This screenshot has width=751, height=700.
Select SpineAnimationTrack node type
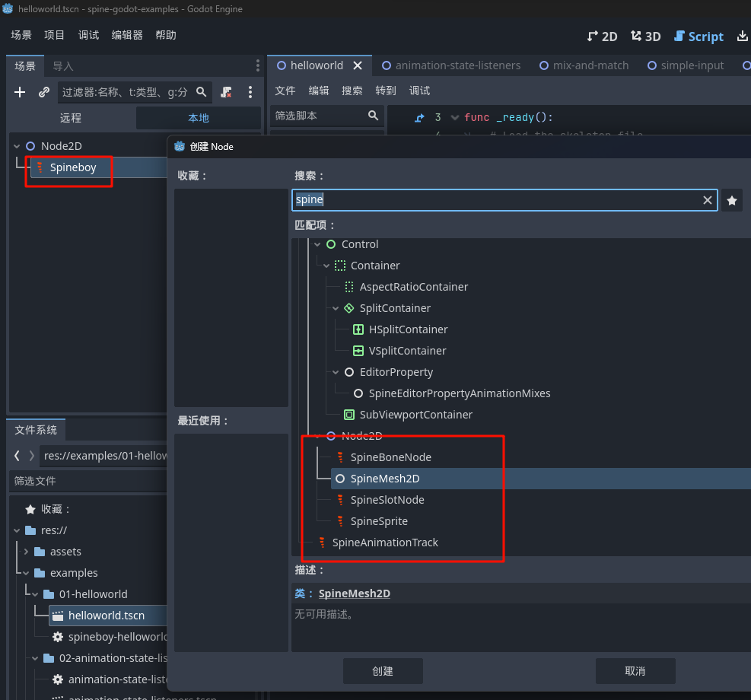[x=385, y=542]
